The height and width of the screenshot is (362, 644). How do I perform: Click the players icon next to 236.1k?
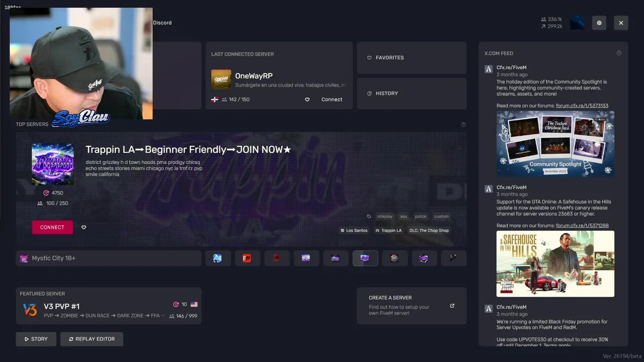[543, 20]
